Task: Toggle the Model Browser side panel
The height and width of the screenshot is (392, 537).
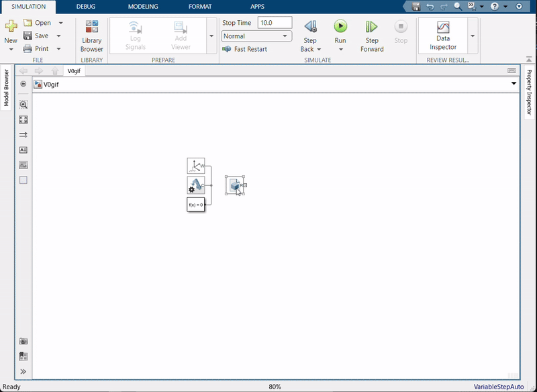Action: 6,88
